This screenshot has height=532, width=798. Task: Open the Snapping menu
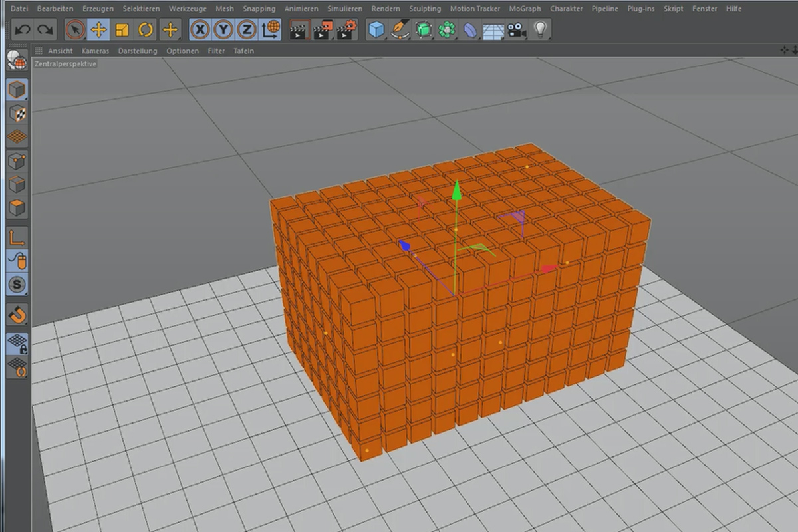[259, 9]
